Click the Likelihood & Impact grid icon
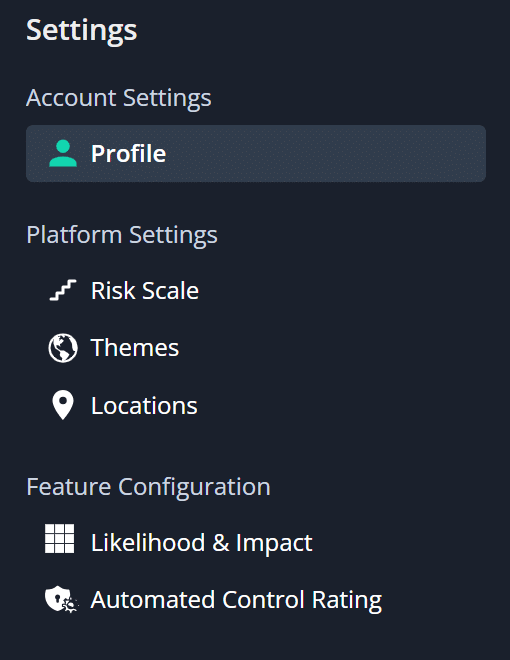510x660 pixels. [x=59, y=538]
